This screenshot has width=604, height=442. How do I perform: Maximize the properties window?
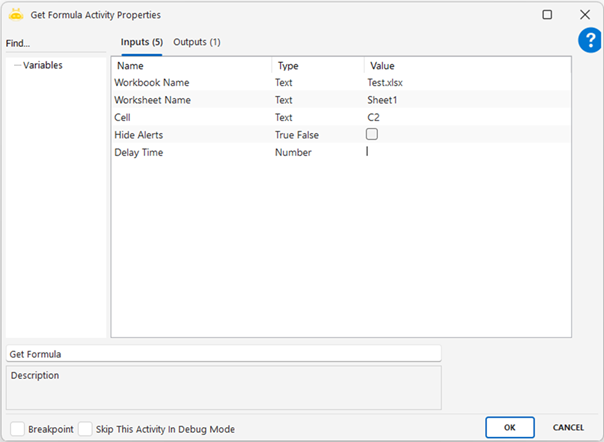pos(547,15)
